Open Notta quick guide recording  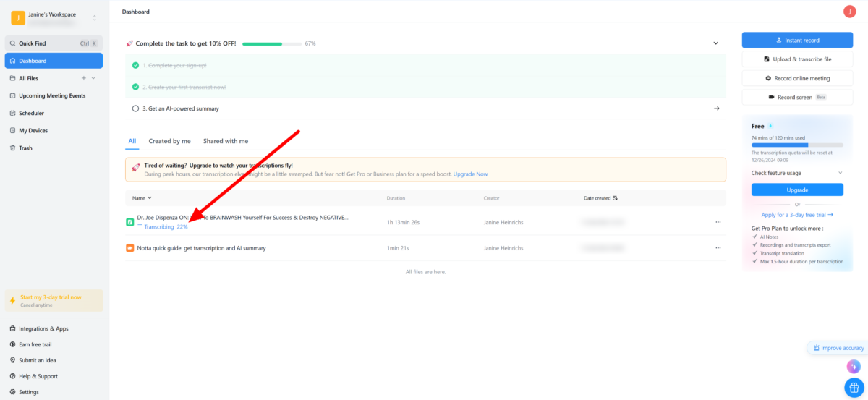[x=201, y=248]
